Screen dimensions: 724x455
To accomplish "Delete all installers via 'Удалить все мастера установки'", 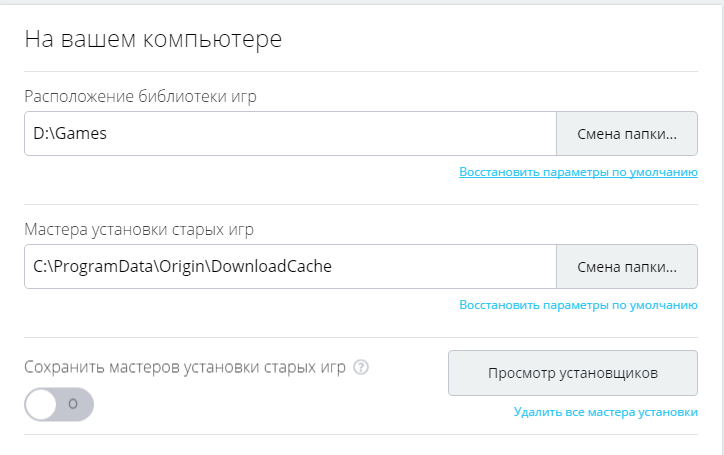I will (x=605, y=412).
